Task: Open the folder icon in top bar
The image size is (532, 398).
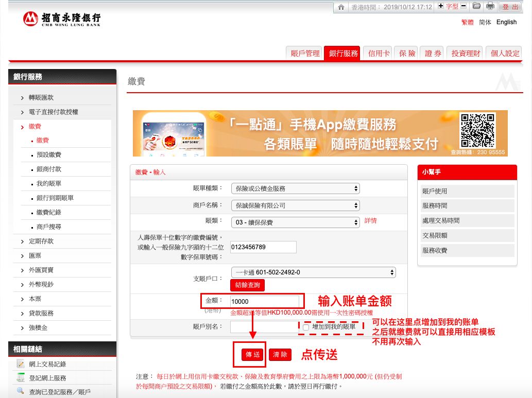Action: pyautogui.click(x=476, y=6)
